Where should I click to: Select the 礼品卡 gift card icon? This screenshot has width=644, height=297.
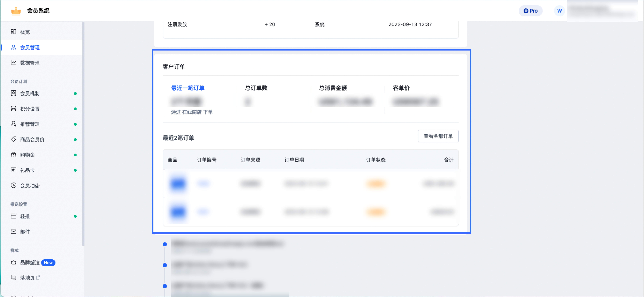13,170
